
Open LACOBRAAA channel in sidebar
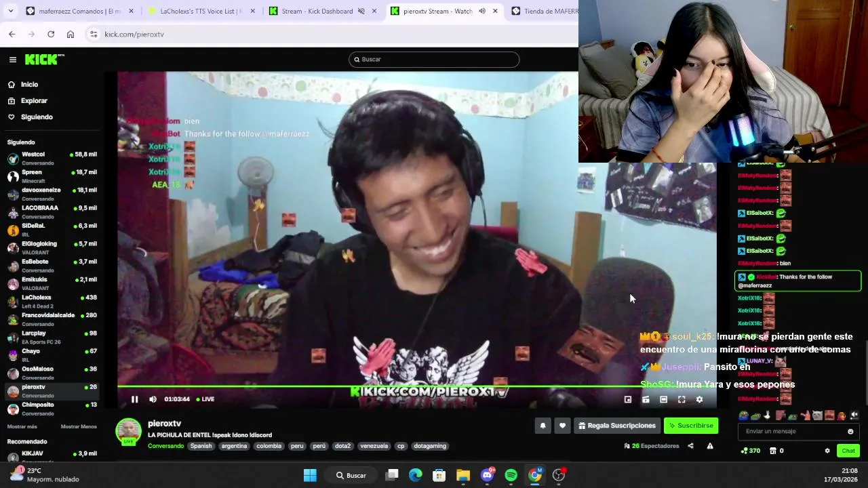[x=52, y=212]
